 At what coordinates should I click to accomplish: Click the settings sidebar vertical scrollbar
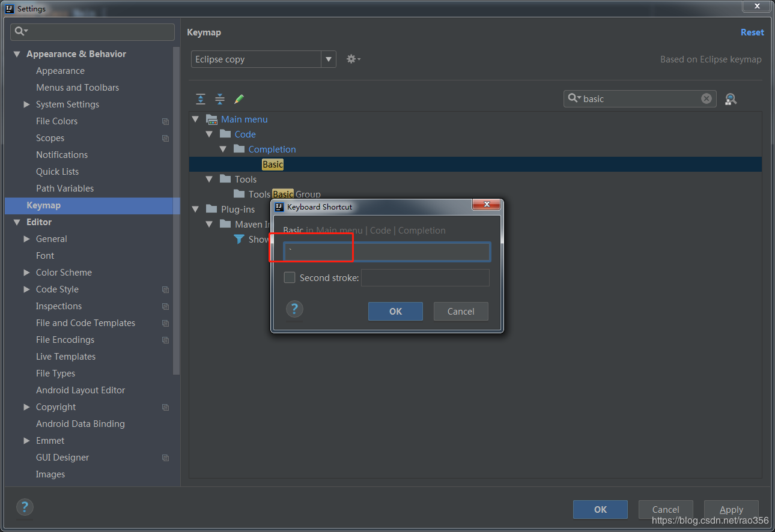[177, 210]
